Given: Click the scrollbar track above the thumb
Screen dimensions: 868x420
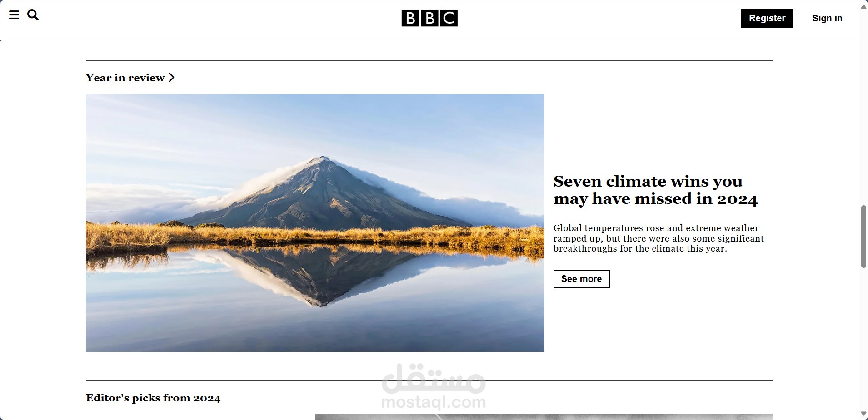Looking at the screenshot, I should (863, 107).
